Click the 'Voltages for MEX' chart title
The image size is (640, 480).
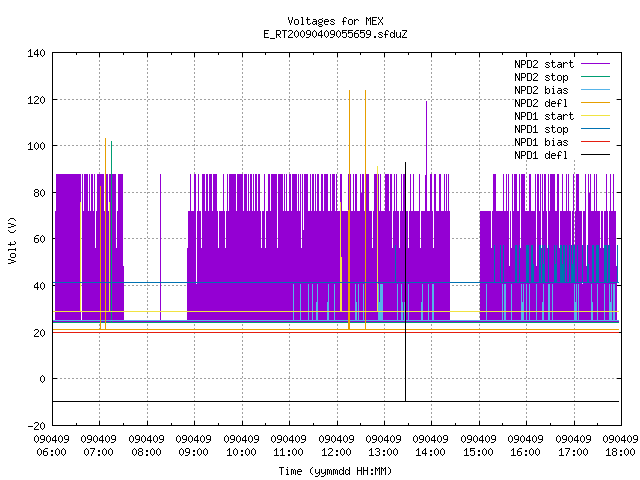[335, 21]
